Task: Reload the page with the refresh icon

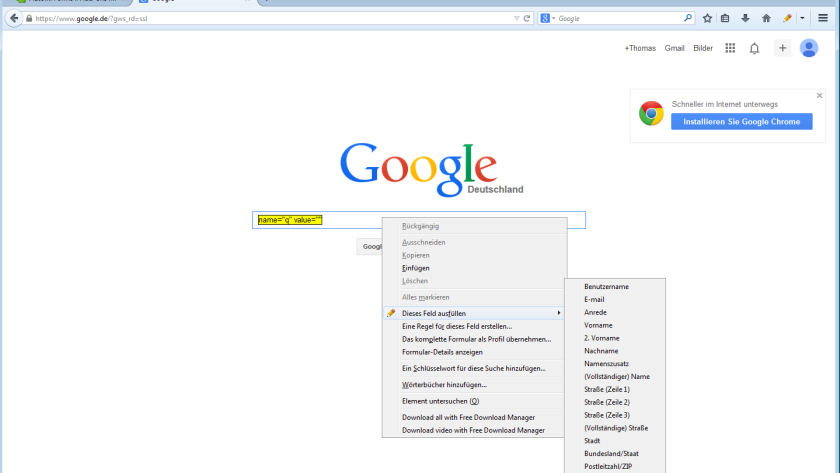Action: pyautogui.click(x=528, y=18)
